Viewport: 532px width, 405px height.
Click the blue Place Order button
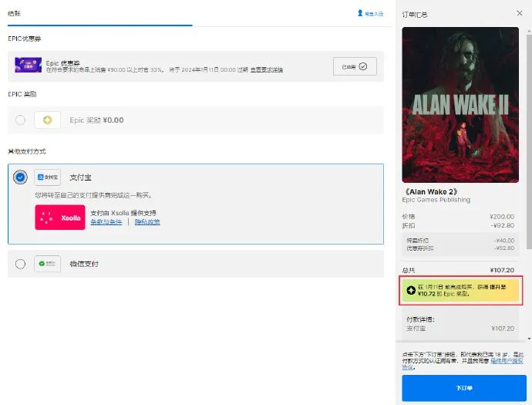[x=464, y=388]
